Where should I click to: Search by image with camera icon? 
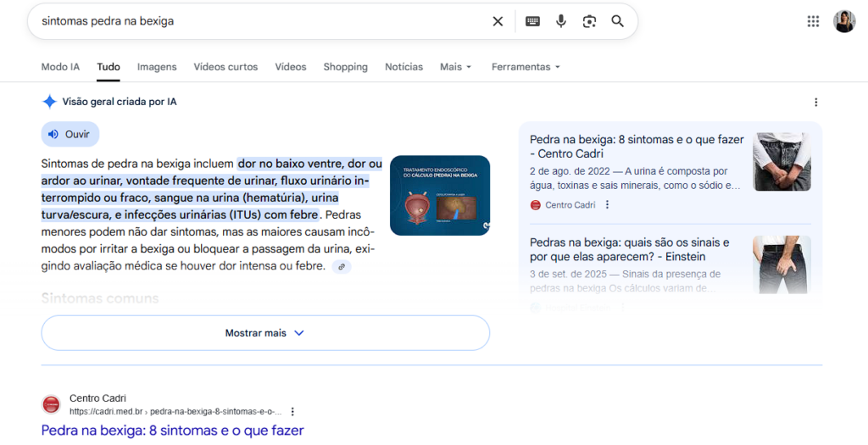(x=589, y=21)
